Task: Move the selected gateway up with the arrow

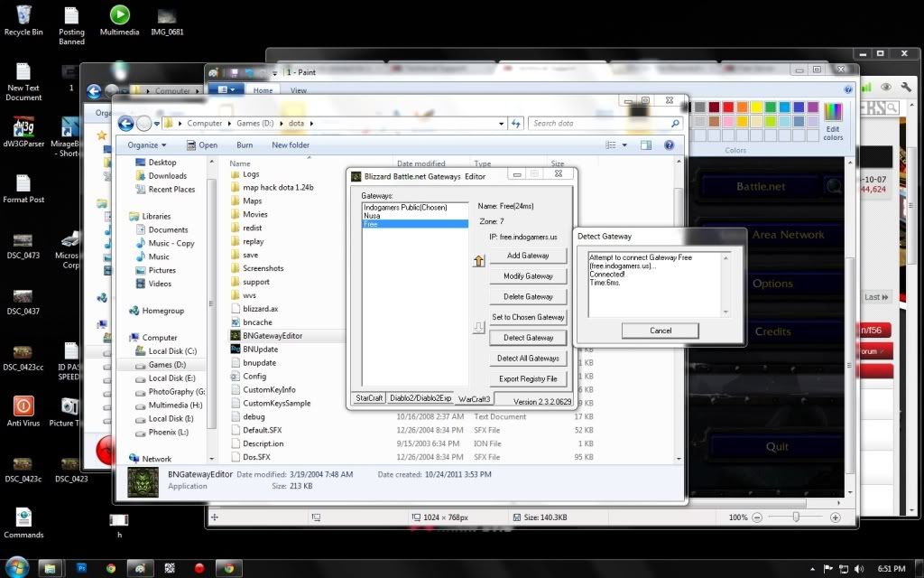Action: tap(478, 260)
